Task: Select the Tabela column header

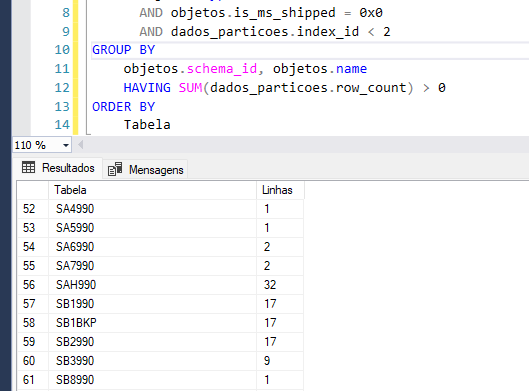Action: tap(152, 190)
